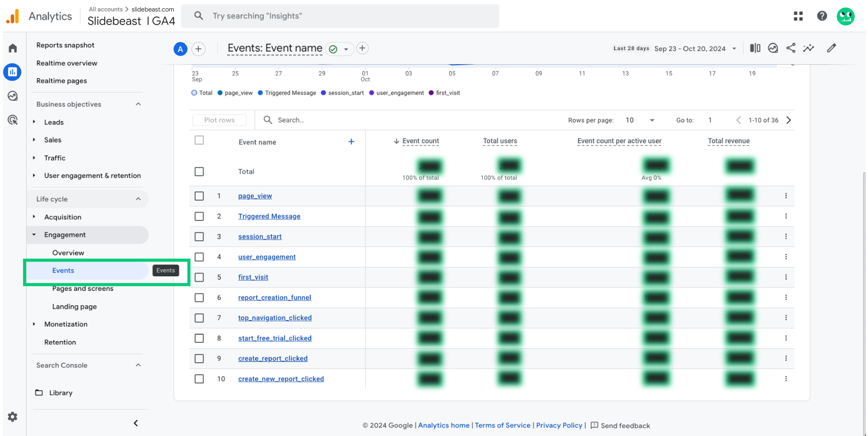The image size is (868, 436).
Task: Open the Library folder item
Action: pyautogui.click(x=54, y=393)
